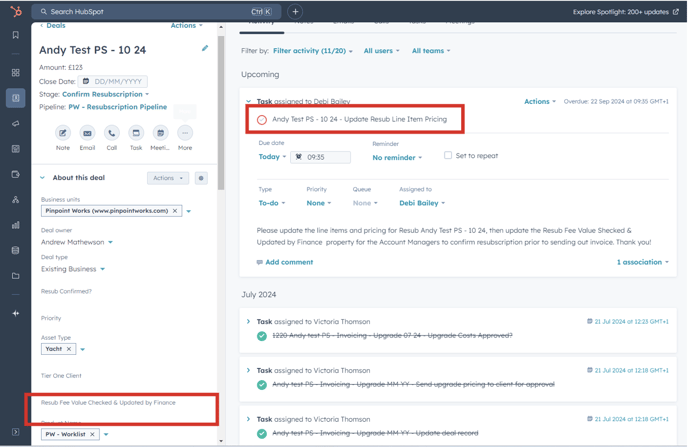Open the Note activity icon

coord(63,133)
